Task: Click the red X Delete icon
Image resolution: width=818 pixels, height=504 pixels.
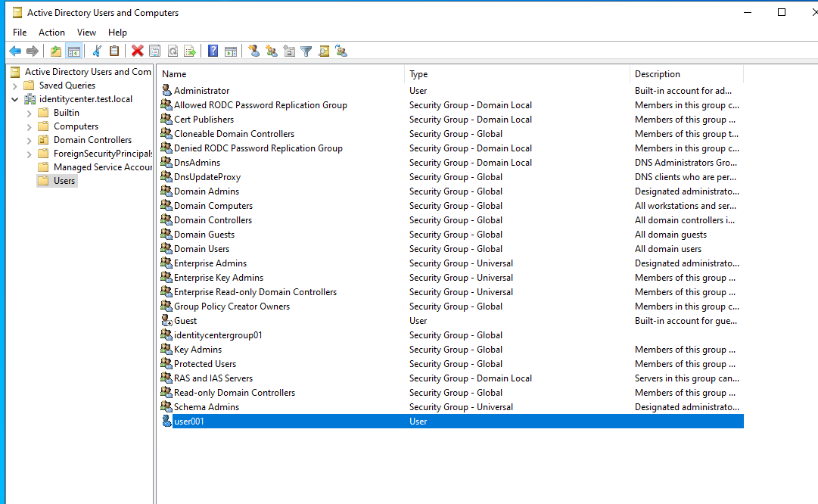Action: coord(137,51)
